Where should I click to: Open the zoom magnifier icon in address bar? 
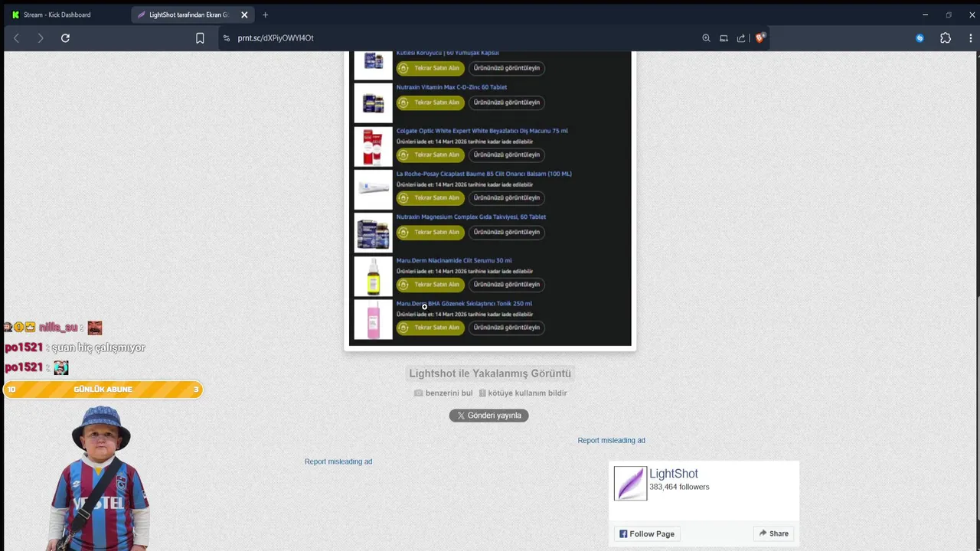pos(706,37)
